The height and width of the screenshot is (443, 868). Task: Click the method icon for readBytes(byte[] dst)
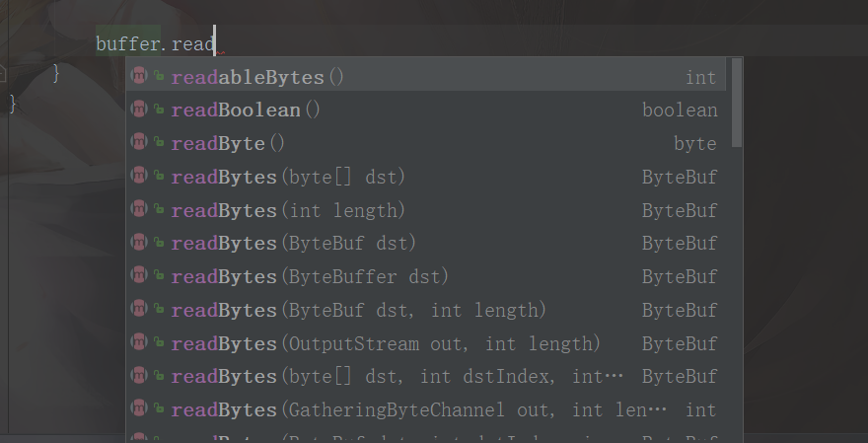pyautogui.click(x=139, y=177)
